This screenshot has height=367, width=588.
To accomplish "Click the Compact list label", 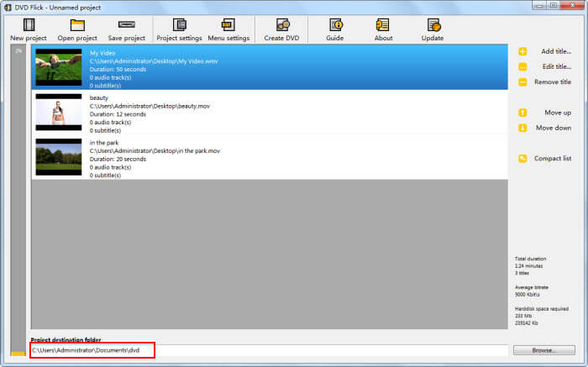I will click(x=553, y=158).
